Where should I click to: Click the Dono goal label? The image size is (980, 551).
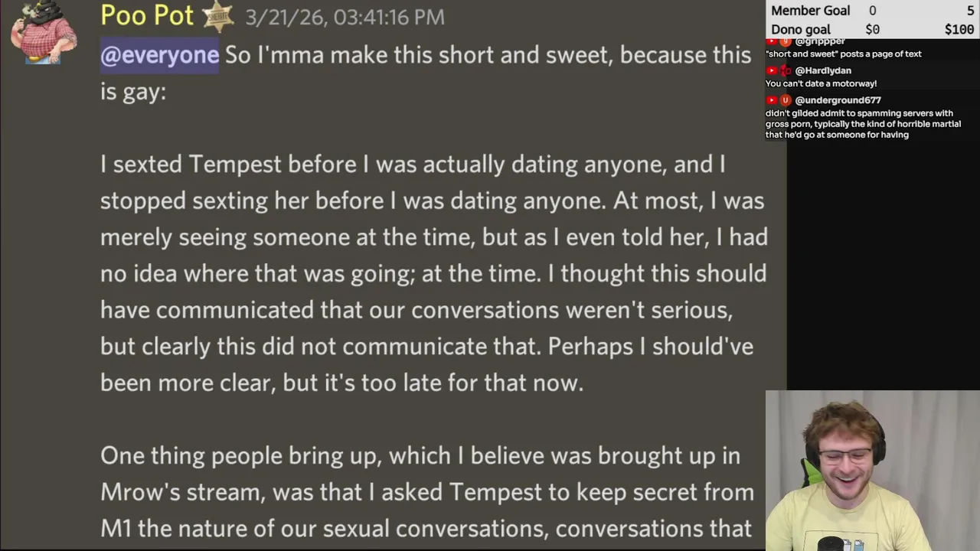tap(800, 29)
